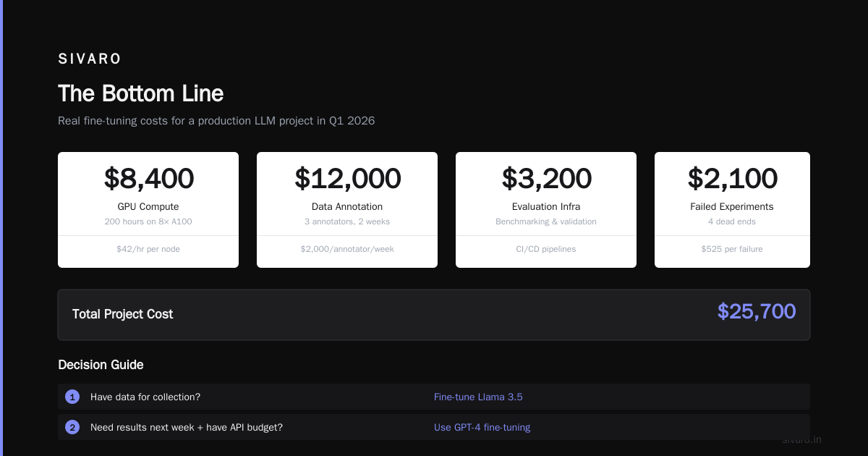Open the Fine-tune Llama 3.5 link
The height and width of the screenshot is (456, 868).
coord(478,397)
